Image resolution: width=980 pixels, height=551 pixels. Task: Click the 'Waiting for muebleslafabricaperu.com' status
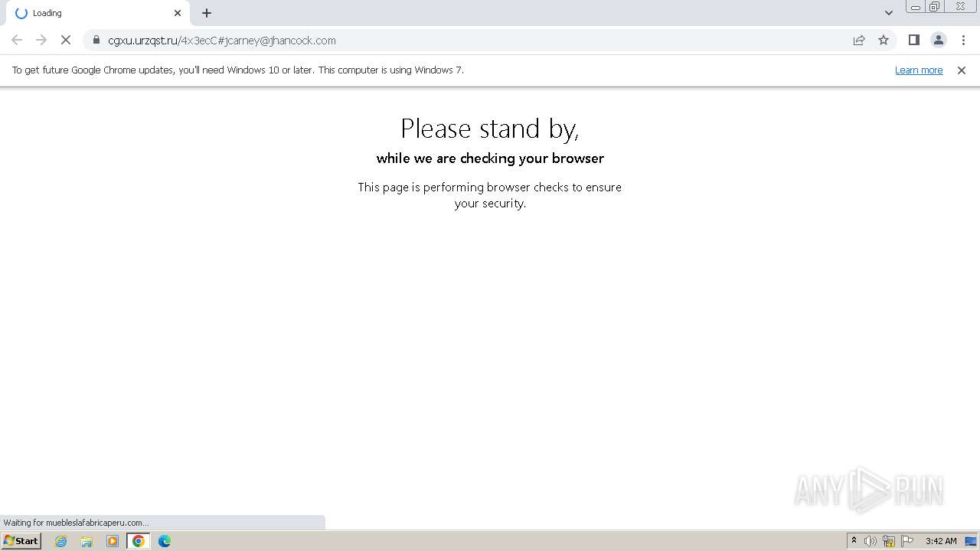(77, 523)
